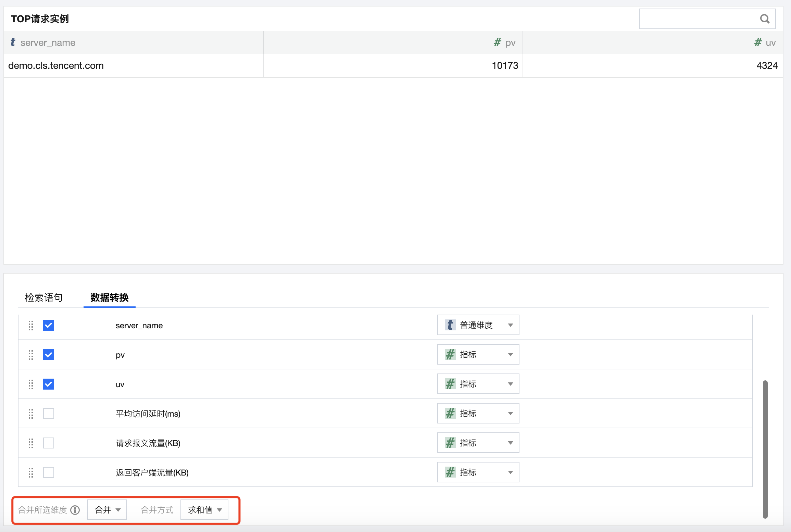Click the vertical scrollbar in settings panel

[765, 448]
